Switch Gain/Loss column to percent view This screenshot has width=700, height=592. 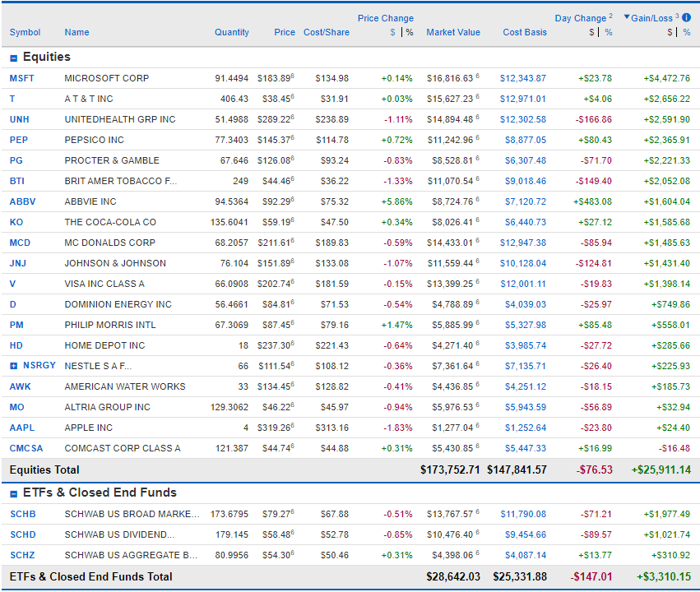pos(687,32)
